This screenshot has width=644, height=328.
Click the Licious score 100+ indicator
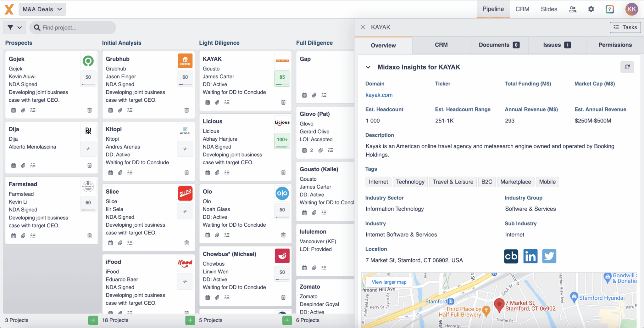[282, 141]
